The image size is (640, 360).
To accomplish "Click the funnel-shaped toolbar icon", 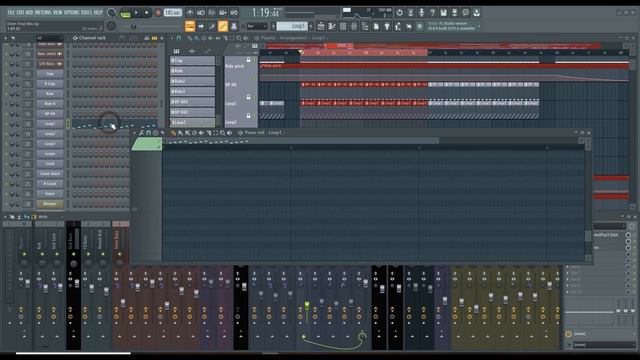I will 387,27.
